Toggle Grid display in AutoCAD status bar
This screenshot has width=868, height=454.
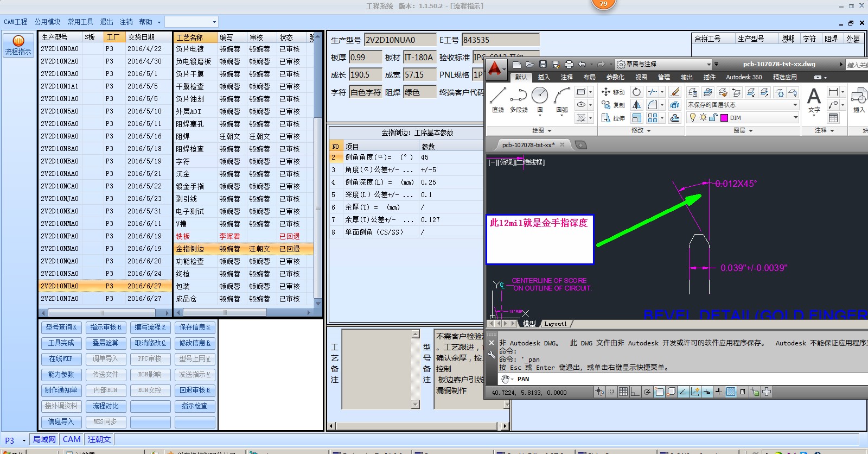pyautogui.click(x=623, y=392)
